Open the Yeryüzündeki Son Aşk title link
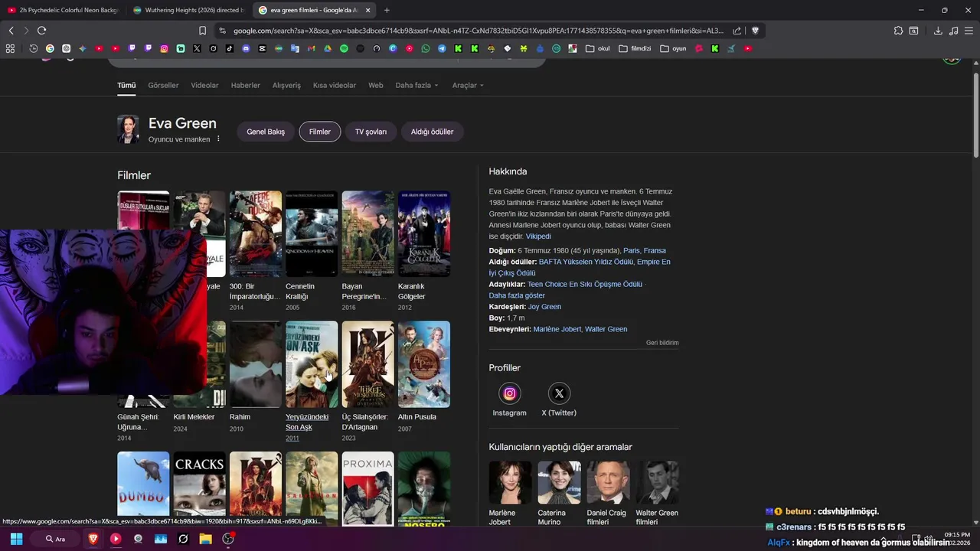 click(x=307, y=422)
